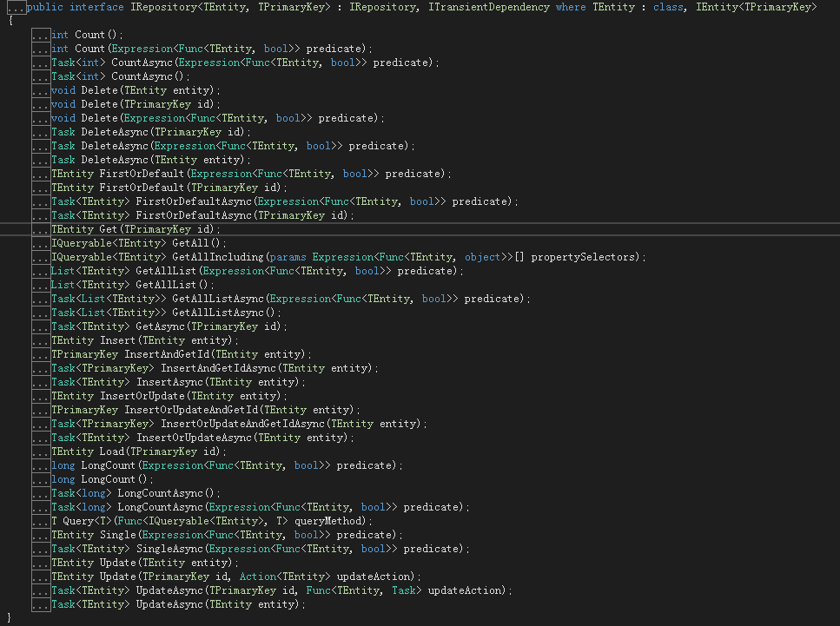Expand collapsed block before TEntity Load(TPrimaryKey id)

tap(41, 452)
